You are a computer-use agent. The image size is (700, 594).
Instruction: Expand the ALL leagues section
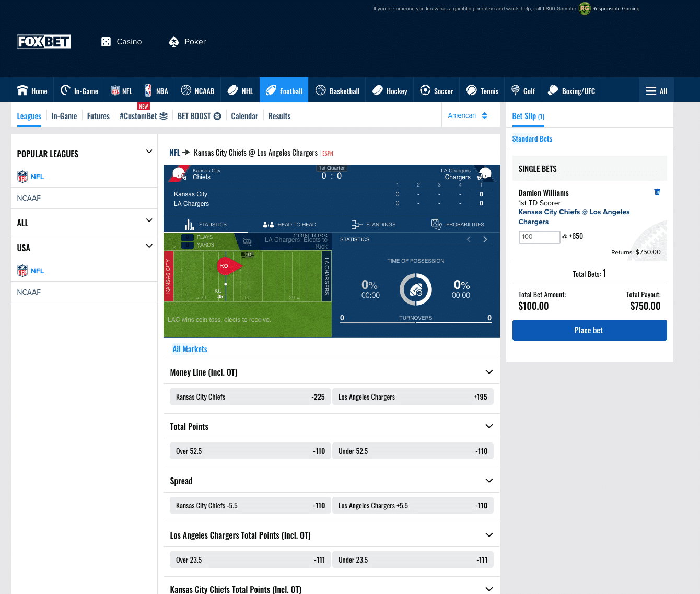[x=149, y=220]
